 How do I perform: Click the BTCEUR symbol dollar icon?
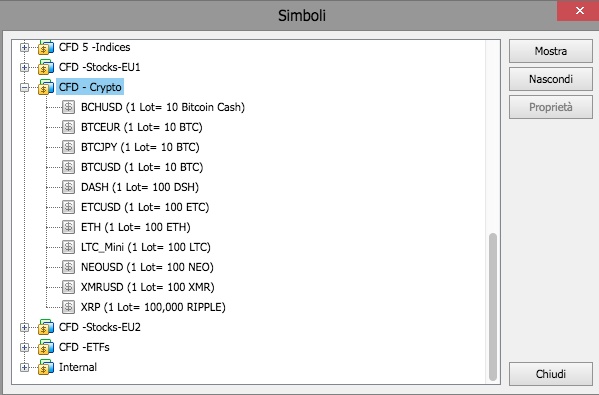pyautogui.click(x=68, y=127)
